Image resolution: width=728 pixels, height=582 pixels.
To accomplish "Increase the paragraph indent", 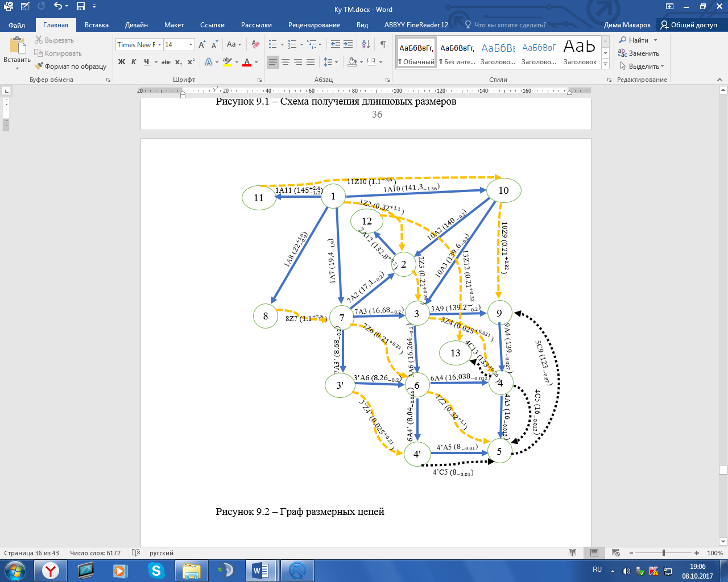I will [348, 44].
